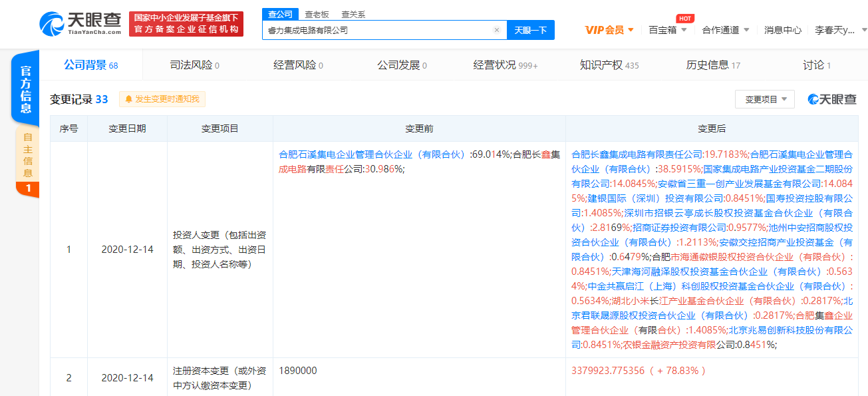Click the 注册资本变更 change item cell
This screenshot has height=396, width=868.
(x=220, y=377)
